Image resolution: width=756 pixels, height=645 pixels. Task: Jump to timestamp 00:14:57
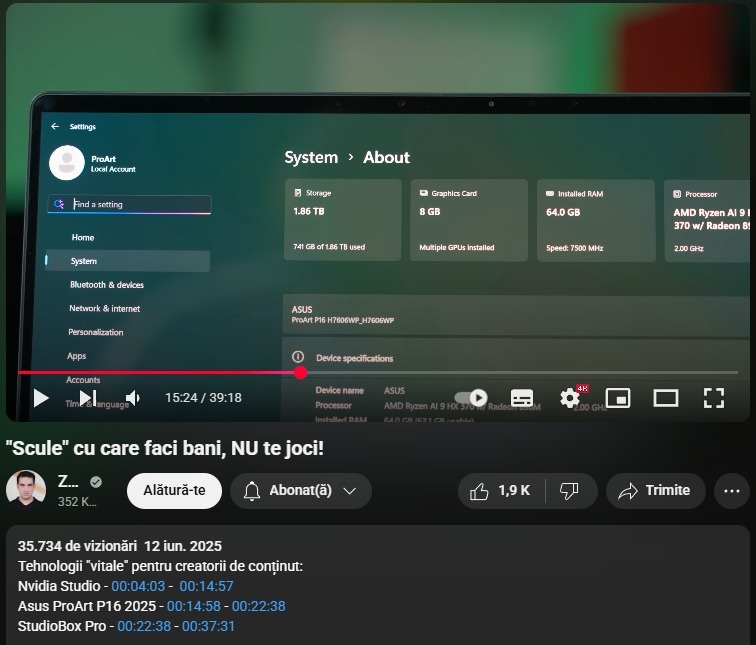[x=206, y=586]
